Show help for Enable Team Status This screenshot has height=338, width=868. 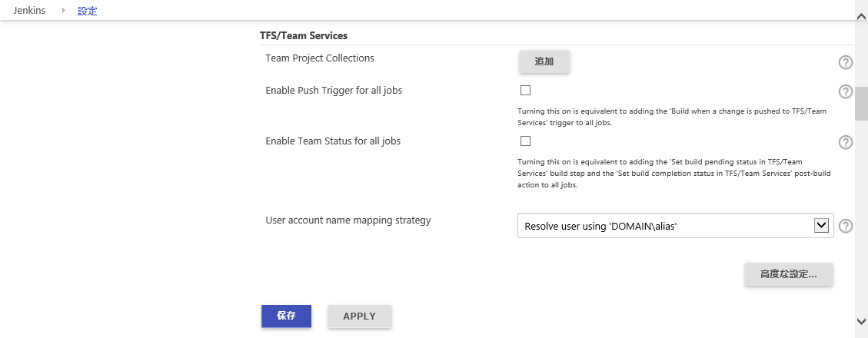pos(845,142)
